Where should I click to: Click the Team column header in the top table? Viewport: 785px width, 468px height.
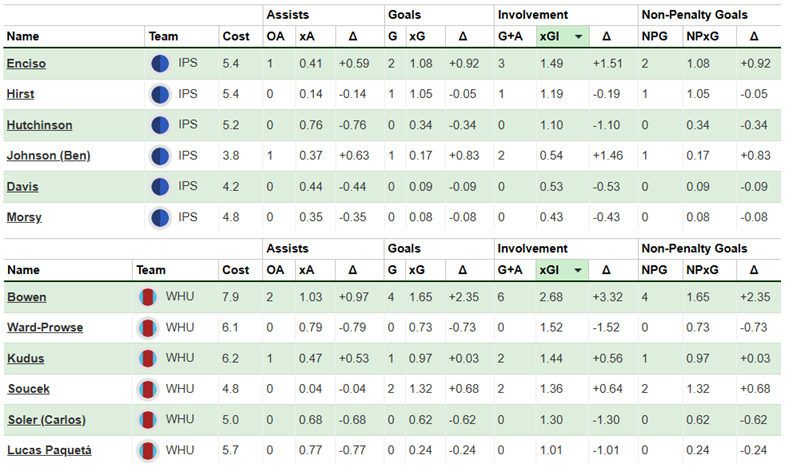pyautogui.click(x=162, y=36)
